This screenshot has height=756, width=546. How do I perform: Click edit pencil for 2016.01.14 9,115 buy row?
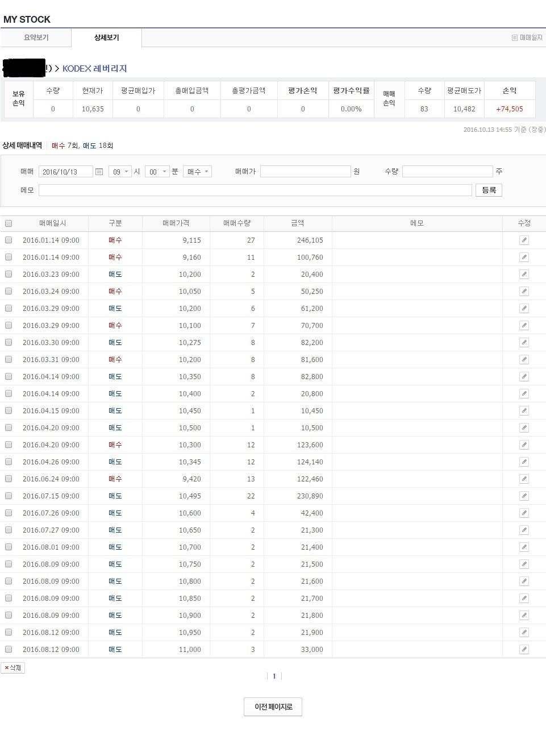pos(524,240)
